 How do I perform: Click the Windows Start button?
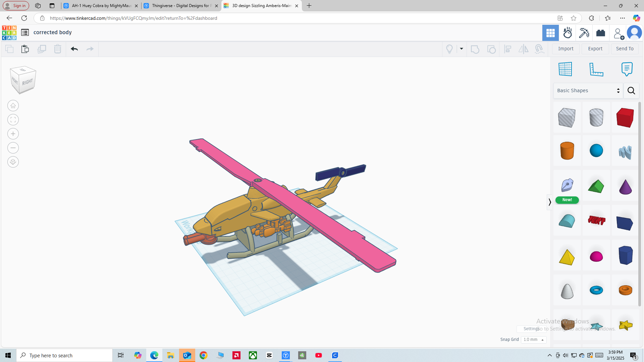[x=8, y=355]
